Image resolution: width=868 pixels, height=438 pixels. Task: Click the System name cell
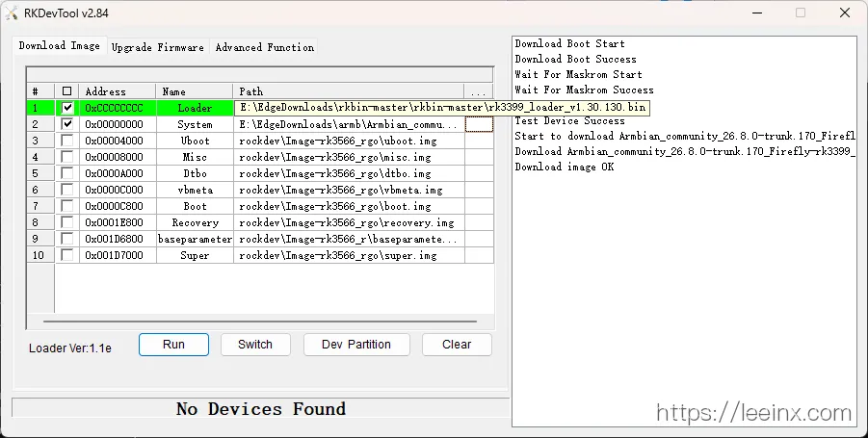pos(195,124)
